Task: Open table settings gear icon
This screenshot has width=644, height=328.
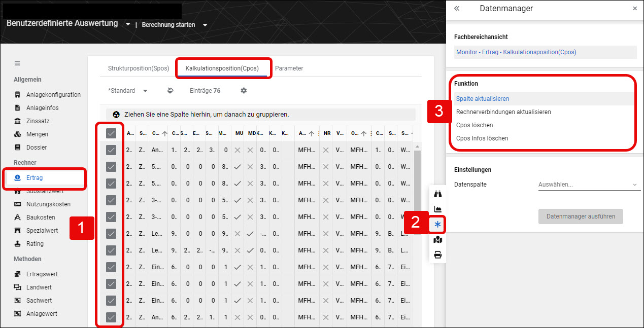Action: click(x=244, y=91)
